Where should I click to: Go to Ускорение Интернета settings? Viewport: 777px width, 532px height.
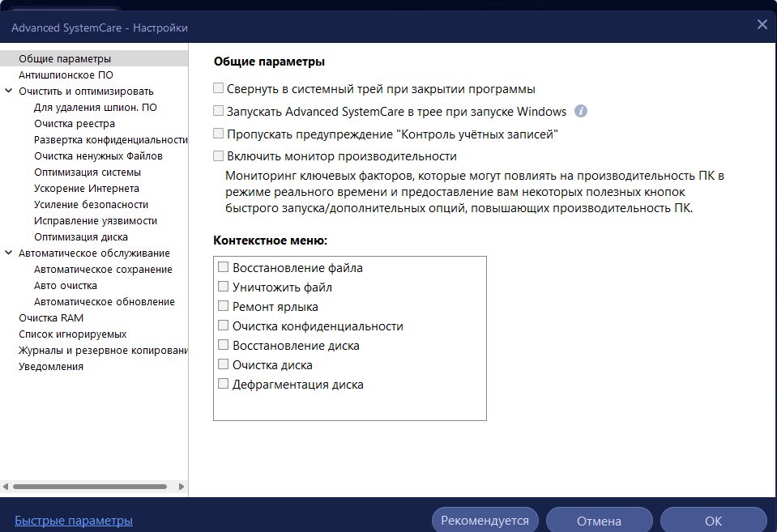(87, 188)
